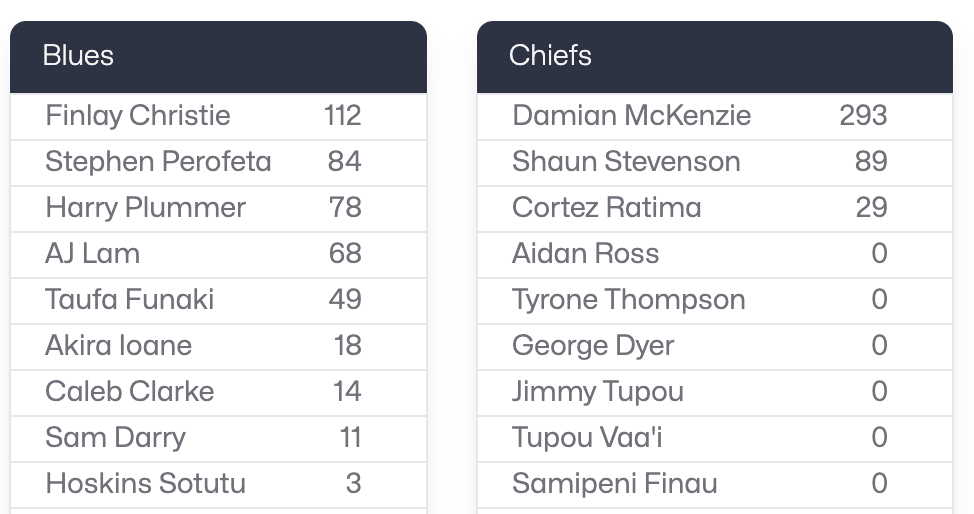Select the Chiefs table header
Viewport: 974px width, 514px height.
click(x=714, y=57)
